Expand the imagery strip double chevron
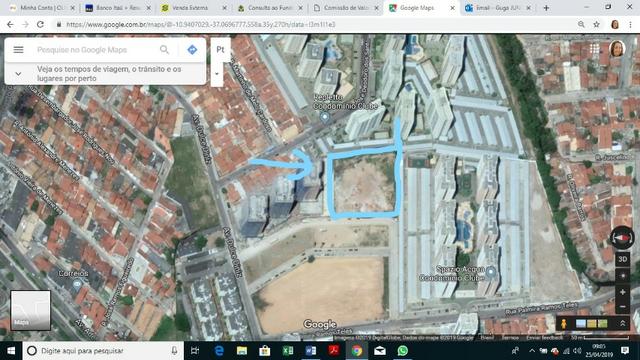This screenshot has width=640, height=360. [x=623, y=324]
